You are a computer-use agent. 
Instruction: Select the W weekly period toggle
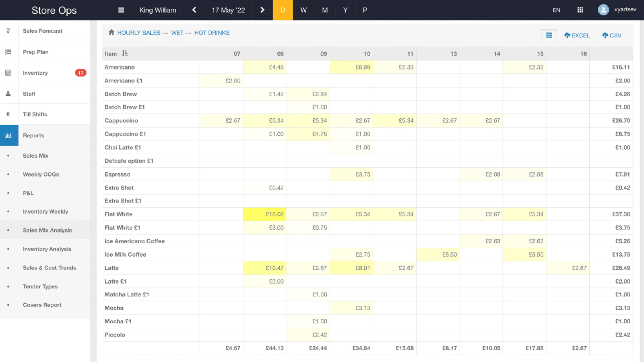tap(303, 10)
